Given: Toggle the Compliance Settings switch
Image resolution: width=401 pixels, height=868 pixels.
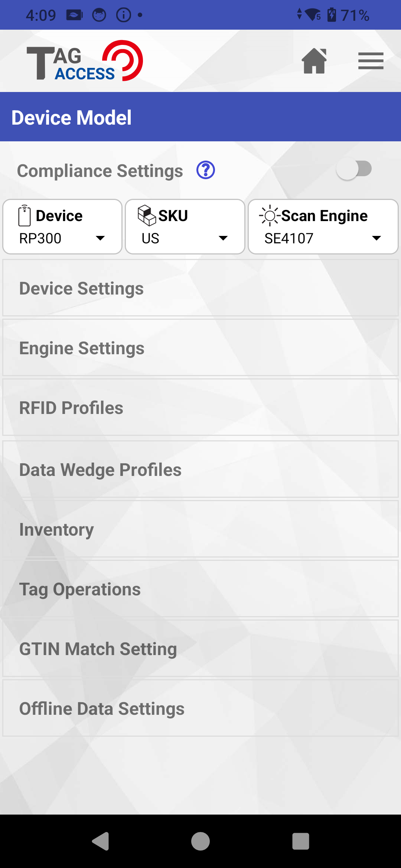Looking at the screenshot, I should click(353, 169).
